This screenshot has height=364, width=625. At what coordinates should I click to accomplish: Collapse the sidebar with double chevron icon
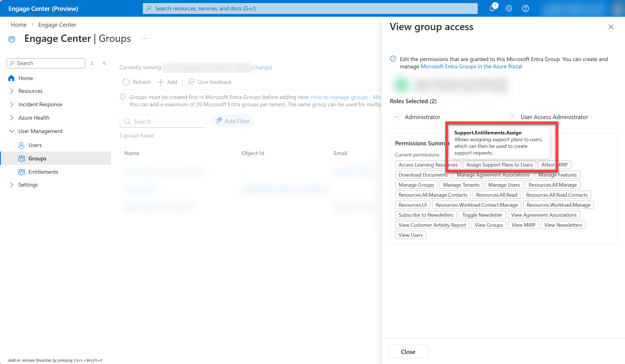(104, 63)
